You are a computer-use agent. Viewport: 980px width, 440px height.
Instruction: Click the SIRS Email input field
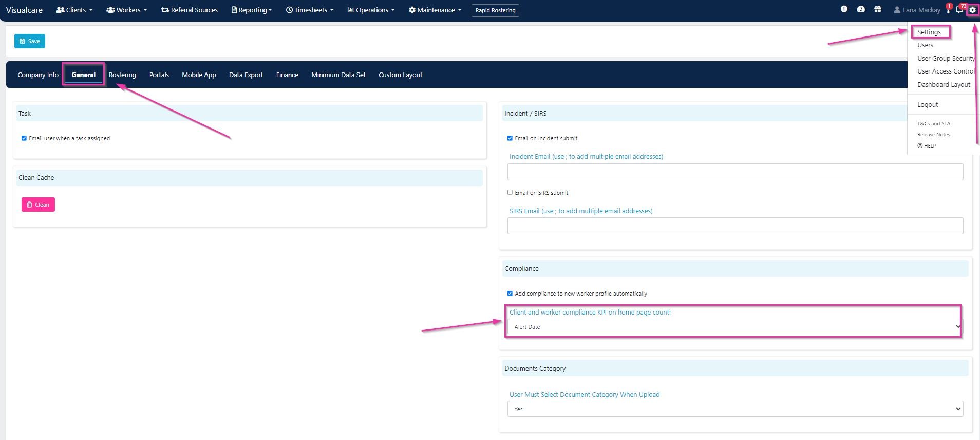point(735,226)
